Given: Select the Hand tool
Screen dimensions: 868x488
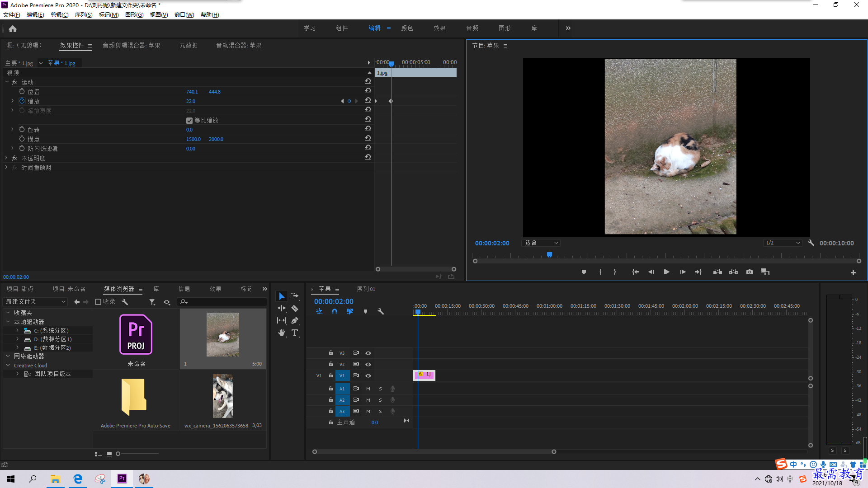Looking at the screenshot, I should 282,333.
